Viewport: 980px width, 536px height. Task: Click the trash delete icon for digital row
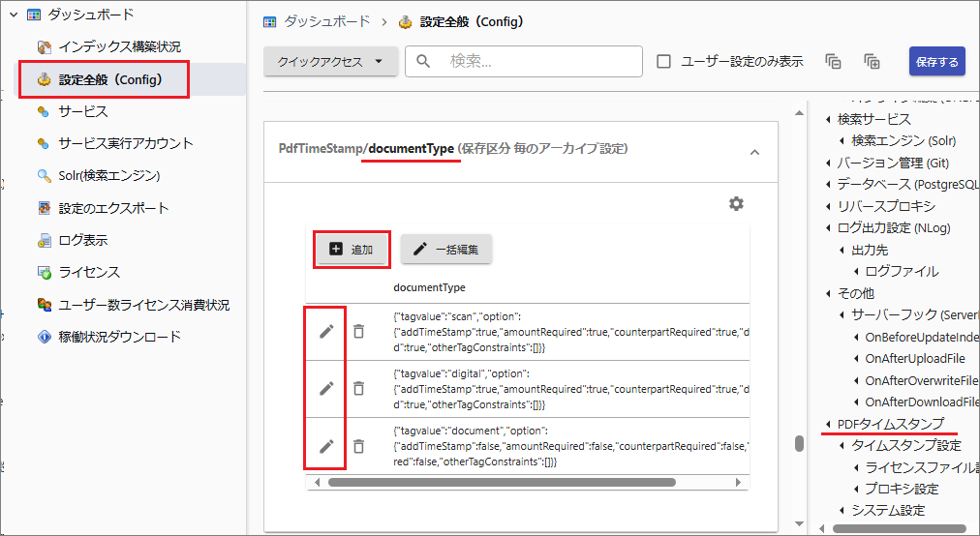pos(358,389)
